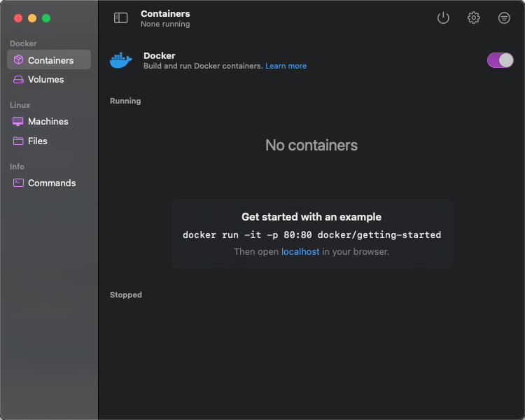Click the Machines monitor icon

pyautogui.click(x=18, y=122)
